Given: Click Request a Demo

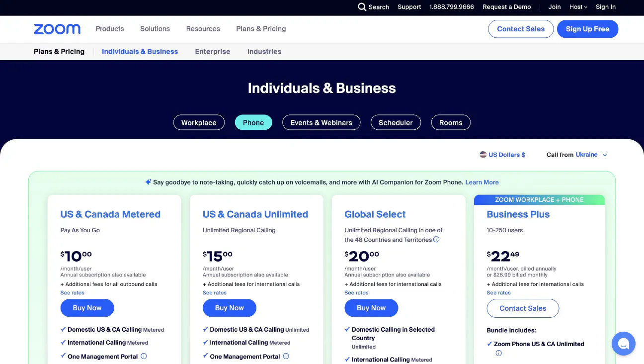Looking at the screenshot, I should [507, 7].
